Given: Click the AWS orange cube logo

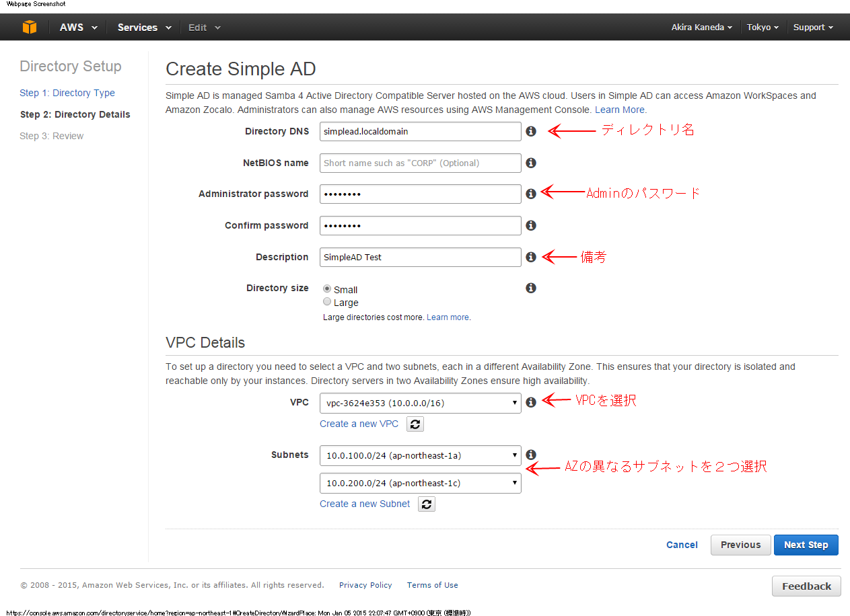Looking at the screenshot, I should pos(29,28).
